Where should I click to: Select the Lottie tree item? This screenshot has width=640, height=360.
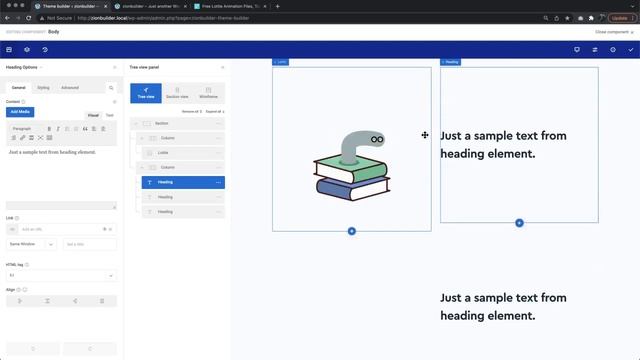[x=183, y=153]
